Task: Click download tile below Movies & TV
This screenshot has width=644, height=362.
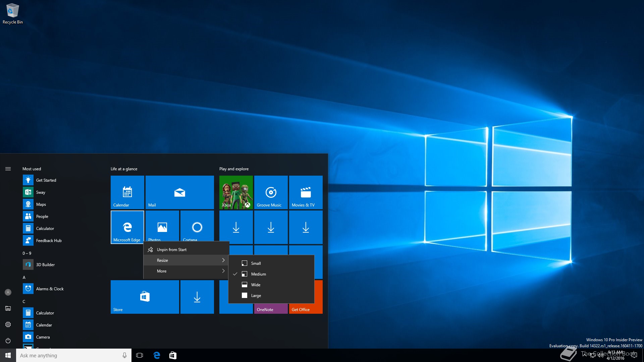Action: pos(306,227)
